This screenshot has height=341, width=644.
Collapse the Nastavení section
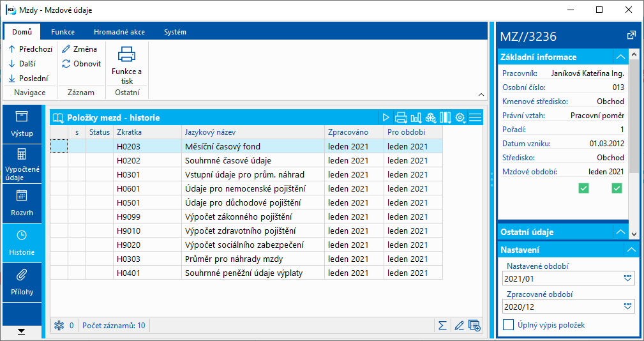[631, 250]
